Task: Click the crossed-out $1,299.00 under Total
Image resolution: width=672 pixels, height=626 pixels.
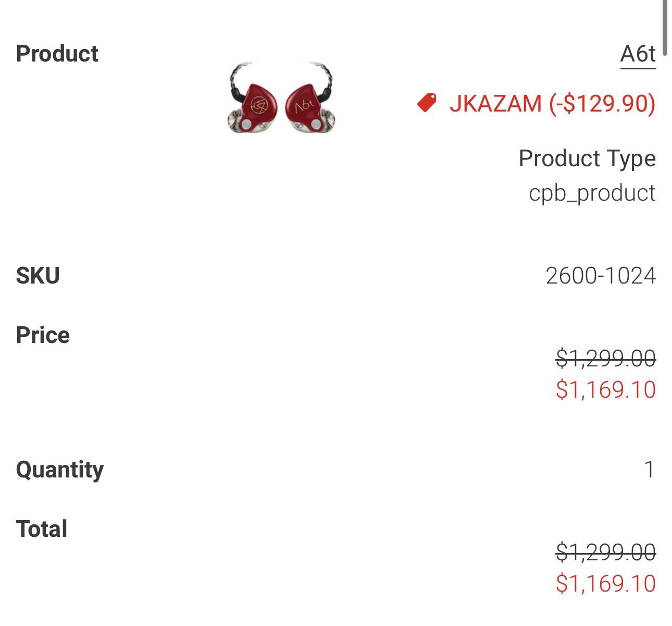Action: pyautogui.click(x=605, y=552)
